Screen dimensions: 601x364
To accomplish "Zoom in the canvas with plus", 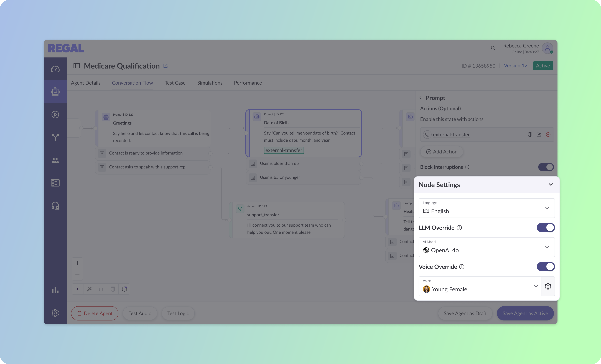I will click(x=77, y=263).
